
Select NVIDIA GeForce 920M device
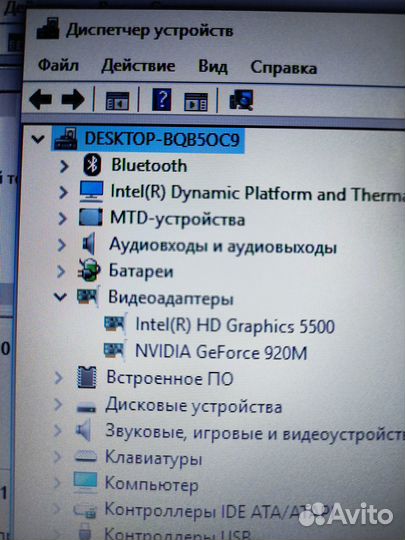pos(221,352)
